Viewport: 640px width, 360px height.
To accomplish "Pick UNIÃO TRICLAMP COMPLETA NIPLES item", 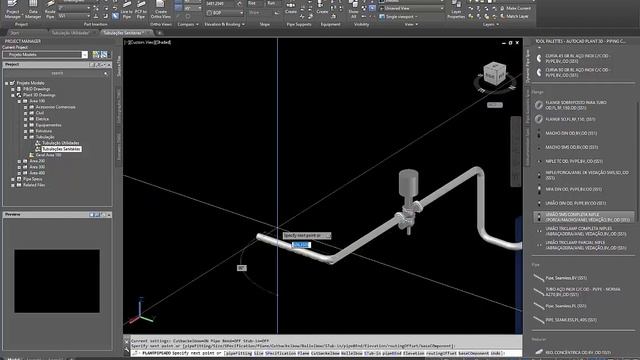I will pyautogui.click(x=585, y=231).
